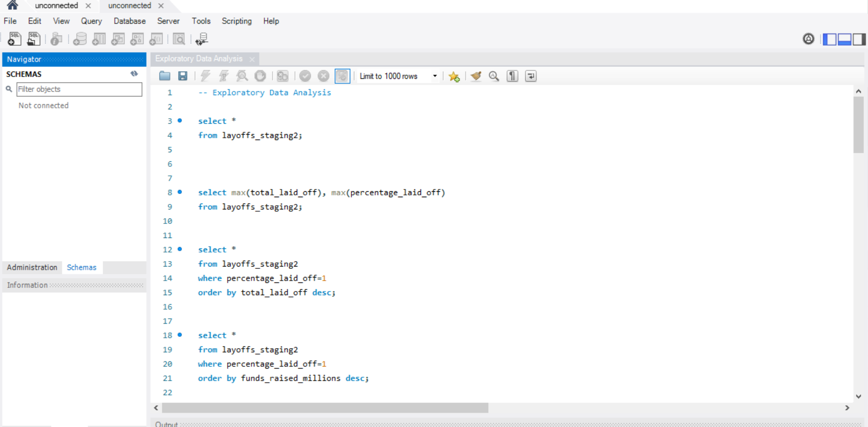Refresh the SCHEMAS list
The height and width of the screenshot is (427, 868).
pos(134,73)
